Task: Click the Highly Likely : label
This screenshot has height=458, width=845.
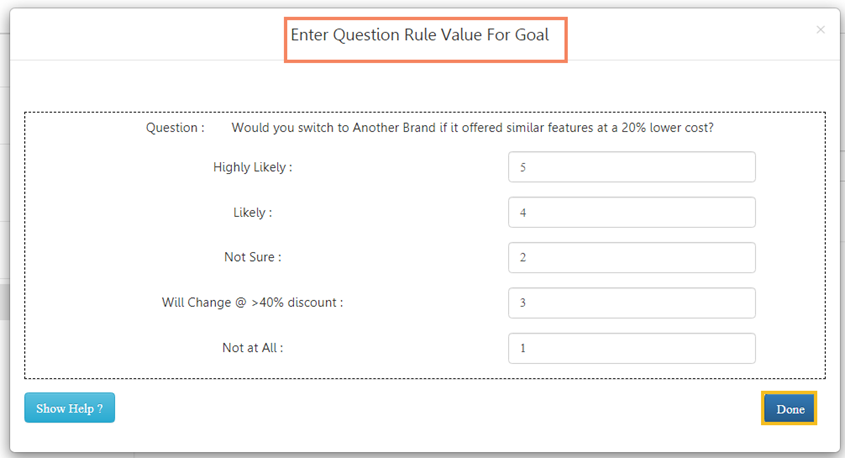Action: click(x=252, y=167)
